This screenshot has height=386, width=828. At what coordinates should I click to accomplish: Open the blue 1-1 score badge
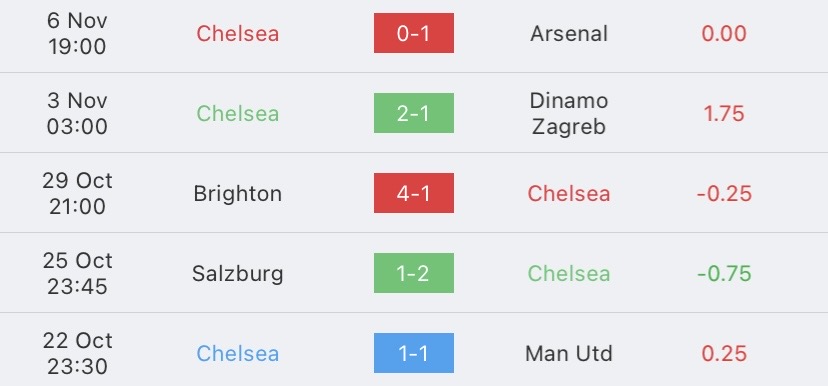click(413, 353)
